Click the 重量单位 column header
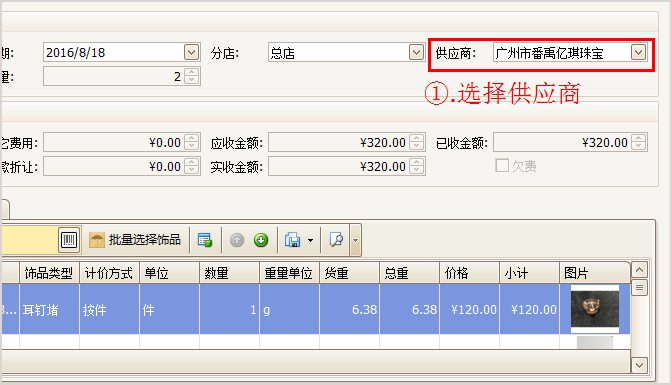Image resolution: width=672 pixels, height=385 pixels. click(289, 273)
